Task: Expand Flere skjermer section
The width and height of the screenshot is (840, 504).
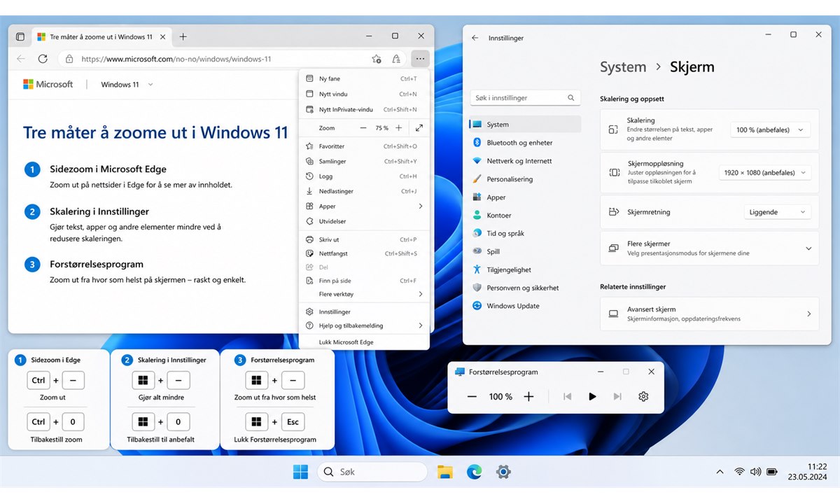Action: (709, 248)
